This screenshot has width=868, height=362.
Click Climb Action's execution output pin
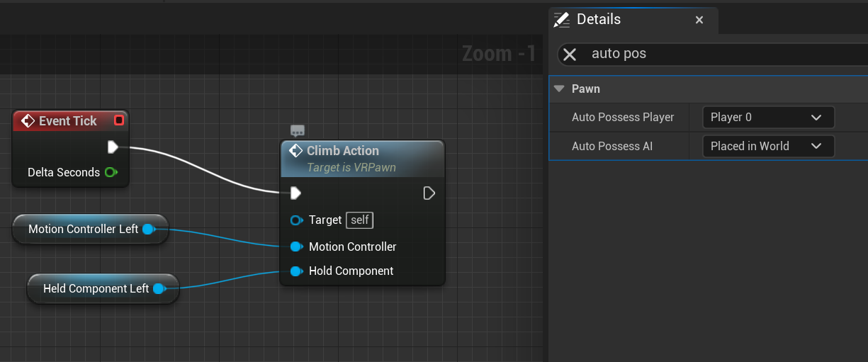coord(429,193)
